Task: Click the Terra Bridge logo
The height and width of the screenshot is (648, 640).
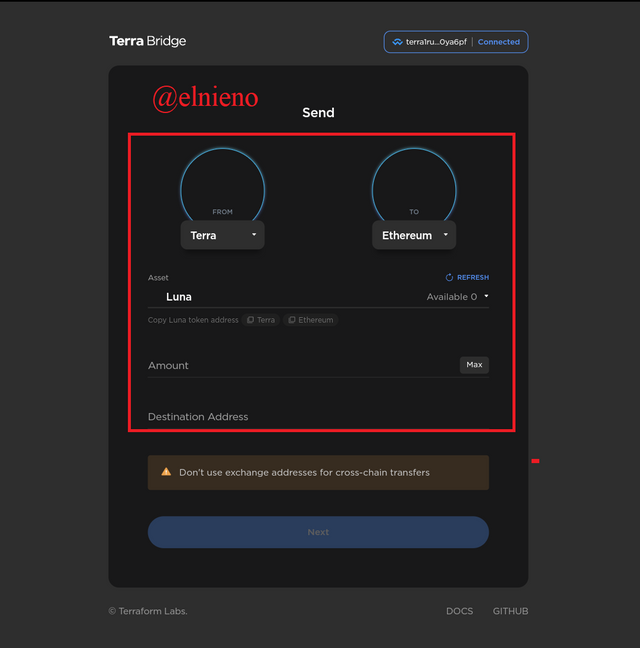Action: click(148, 41)
